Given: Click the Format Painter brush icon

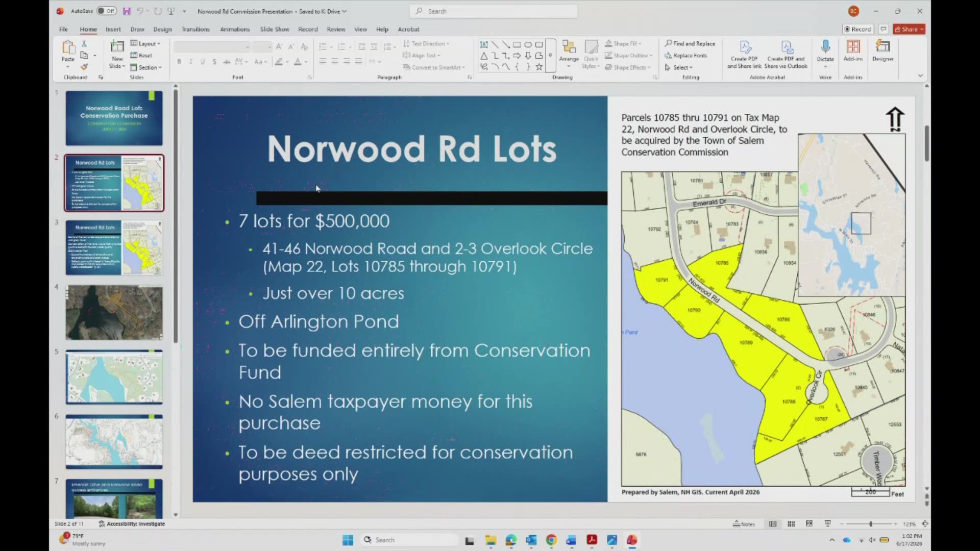Looking at the screenshot, I should [x=84, y=66].
